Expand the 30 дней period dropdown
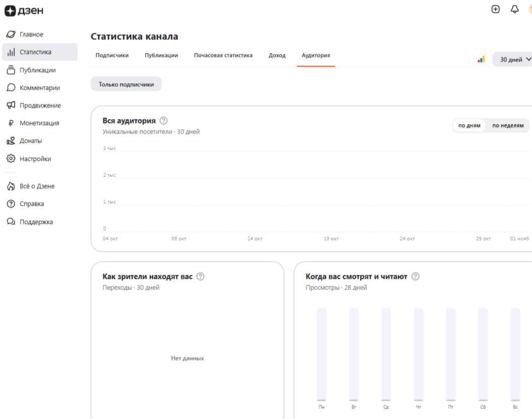 coord(515,59)
